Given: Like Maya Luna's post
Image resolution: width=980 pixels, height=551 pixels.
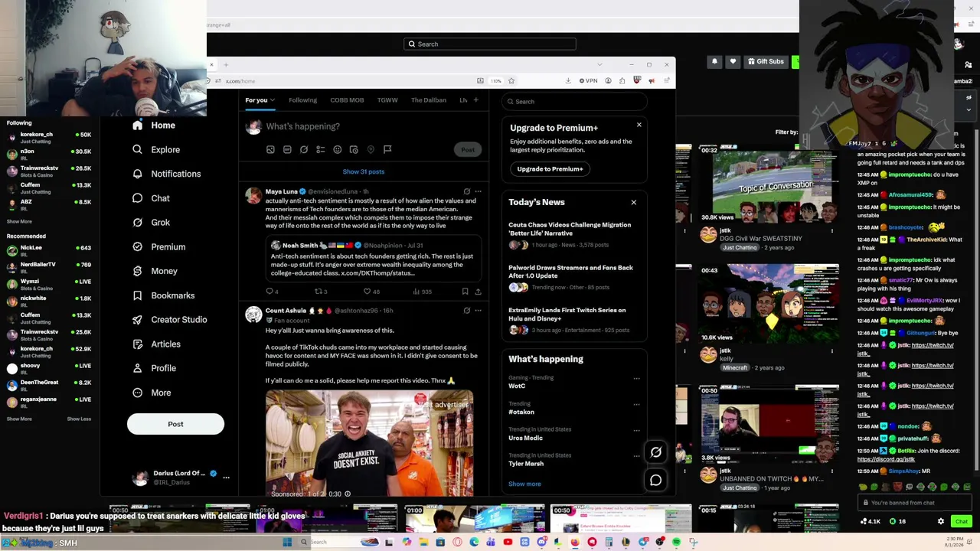Looking at the screenshot, I should [371, 292].
